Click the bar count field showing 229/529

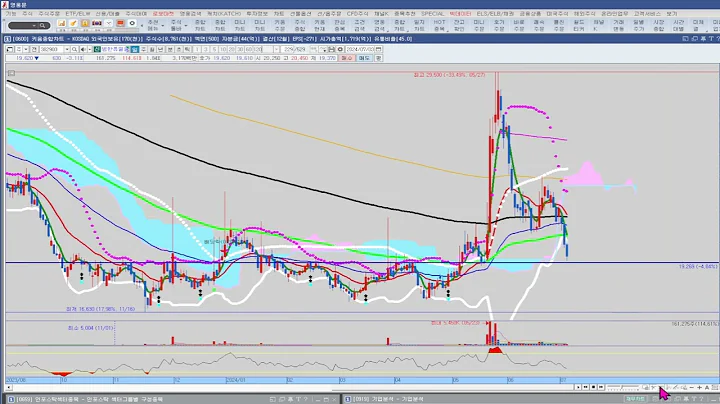[294, 49]
